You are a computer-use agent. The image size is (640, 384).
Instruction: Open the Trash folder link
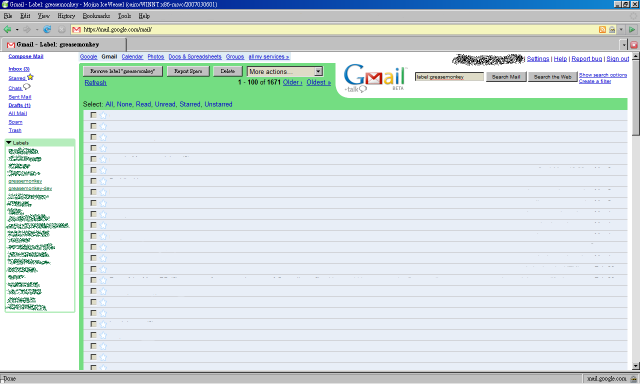15,130
